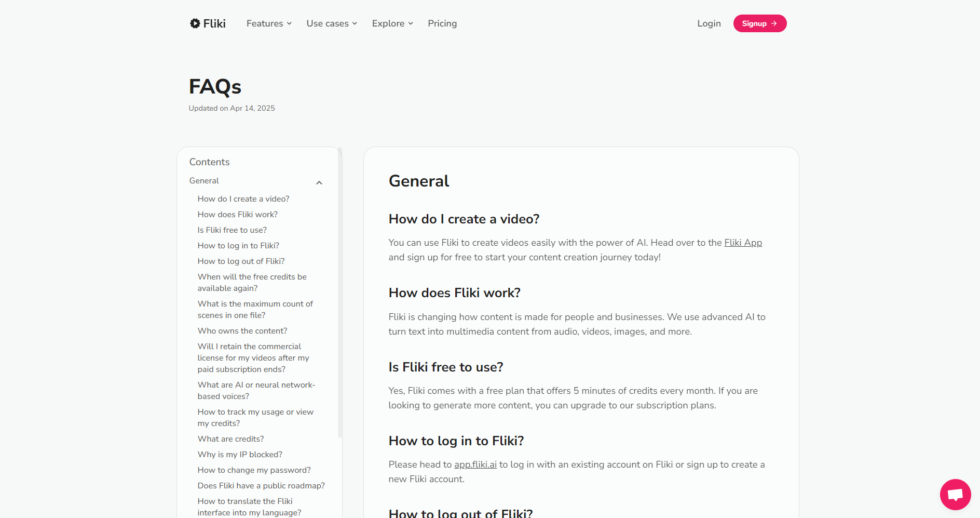
Task: Click the contents panel scrollbar
Action: [x=340, y=291]
